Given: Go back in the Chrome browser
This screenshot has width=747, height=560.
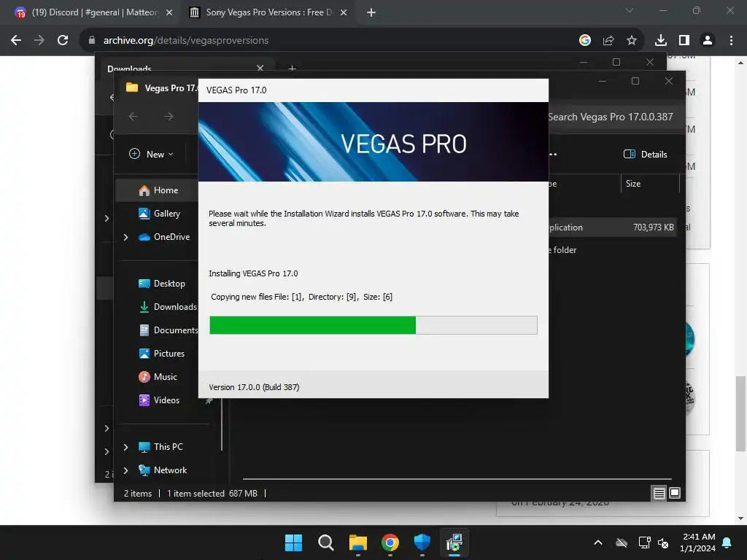Looking at the screenshot, I should point(16,41).
